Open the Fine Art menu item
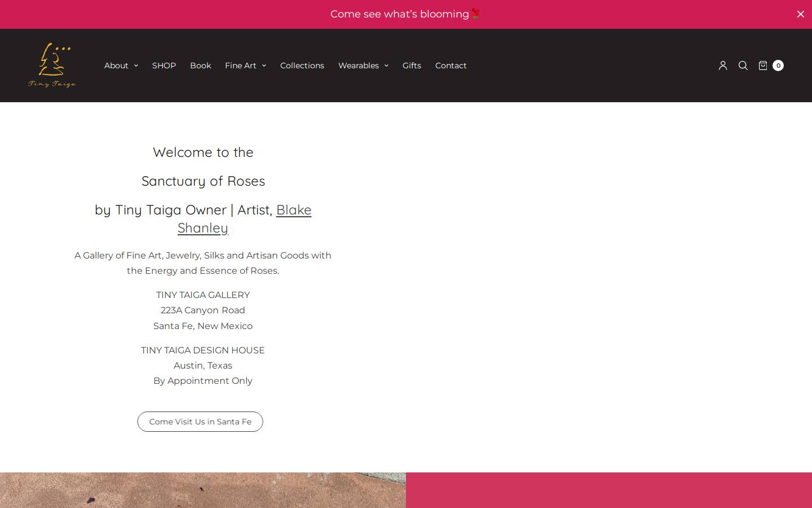The image size is (812, 508). point(241,65)
